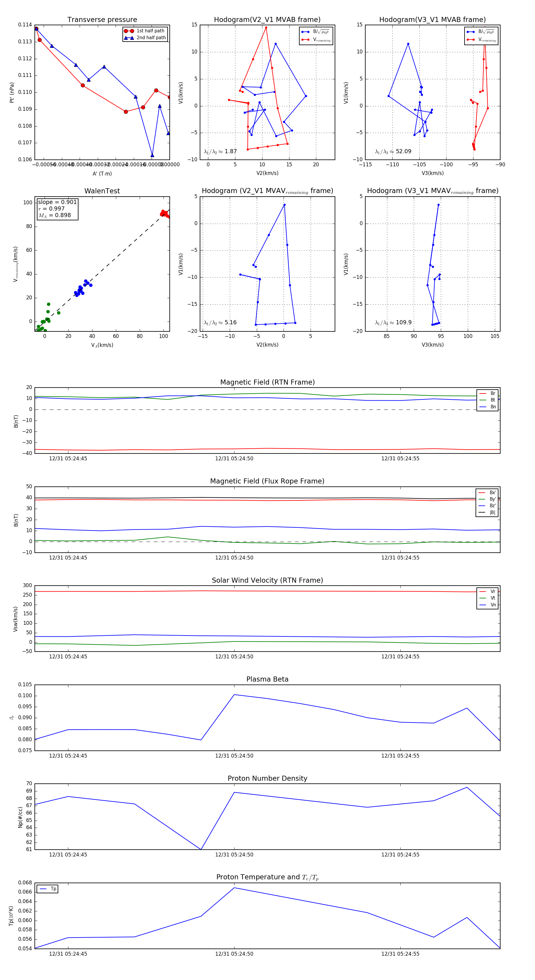This screenshot has width=535, height=980.
Task: Click the Pt' (nPa) y-axis label
Action: 12,92
